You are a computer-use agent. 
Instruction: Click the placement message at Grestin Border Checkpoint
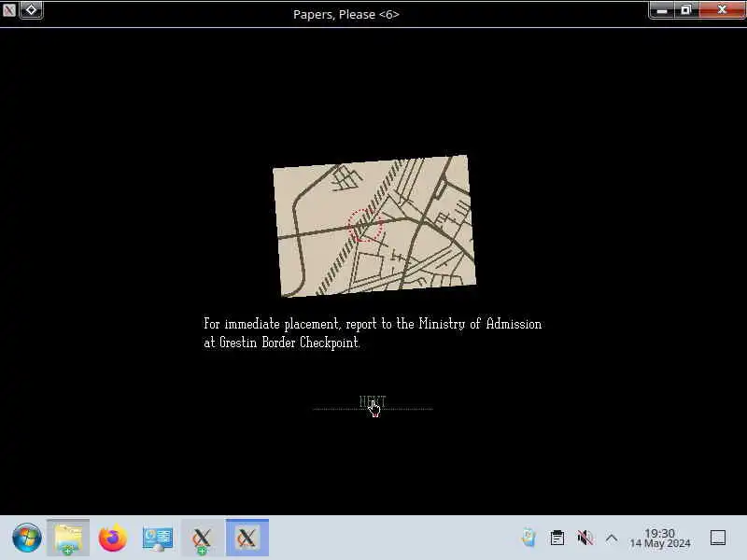(373, 333)
